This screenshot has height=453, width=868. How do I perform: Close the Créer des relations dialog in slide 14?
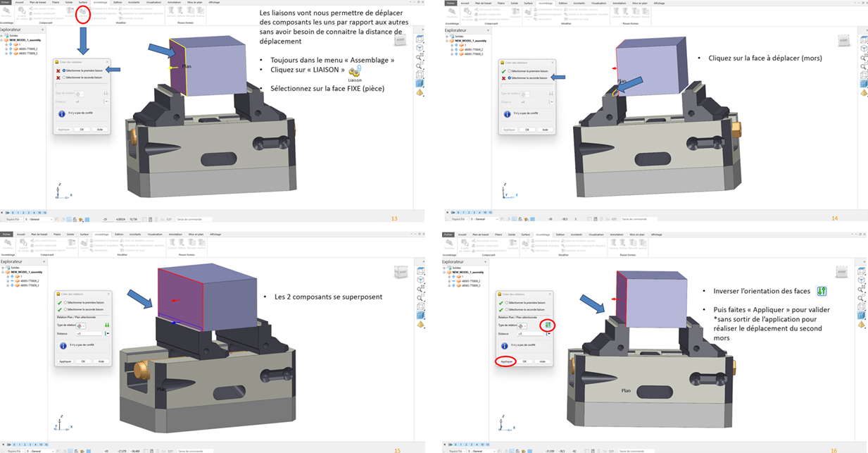(552, 63)
